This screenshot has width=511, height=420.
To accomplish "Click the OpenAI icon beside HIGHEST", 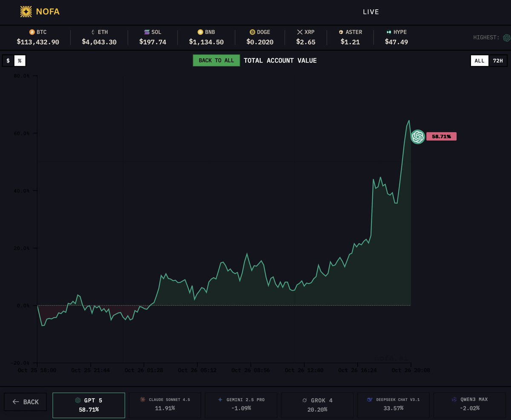I will pos(507,37).
